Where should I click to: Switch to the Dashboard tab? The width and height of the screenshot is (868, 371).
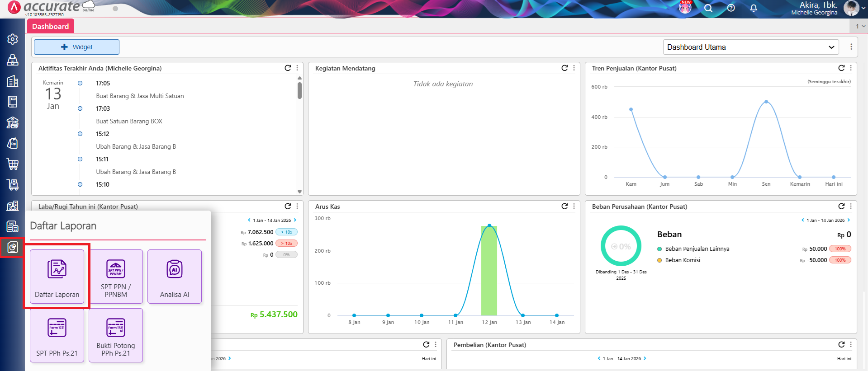[x=51, y=26]
